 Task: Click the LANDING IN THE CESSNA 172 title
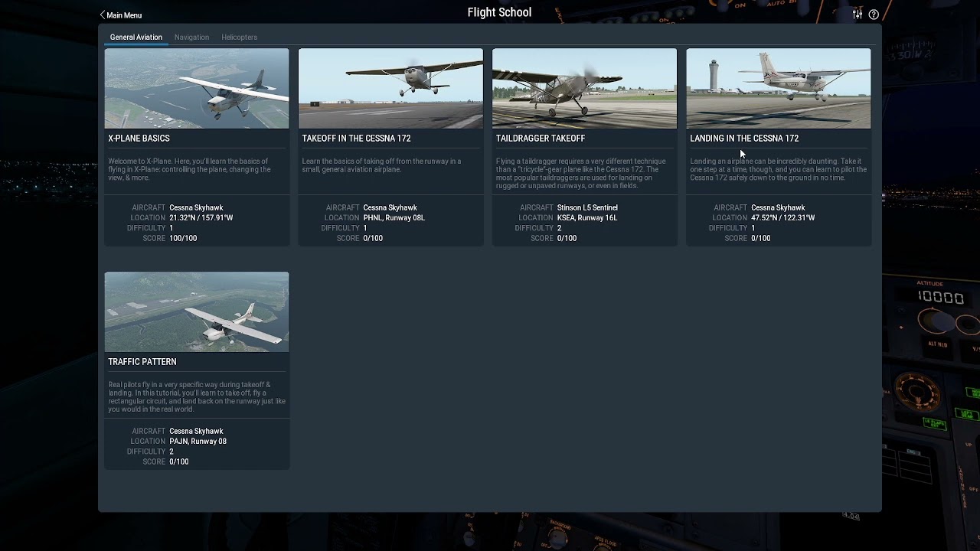click(x=744, y=139)
